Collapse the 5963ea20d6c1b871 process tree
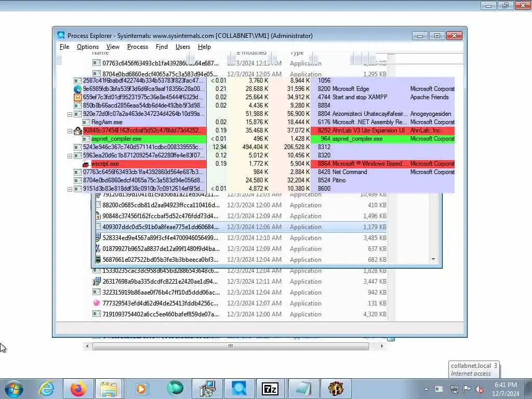Screen dimensions: 532x399 pyautogui.click(x=70, y=156)
